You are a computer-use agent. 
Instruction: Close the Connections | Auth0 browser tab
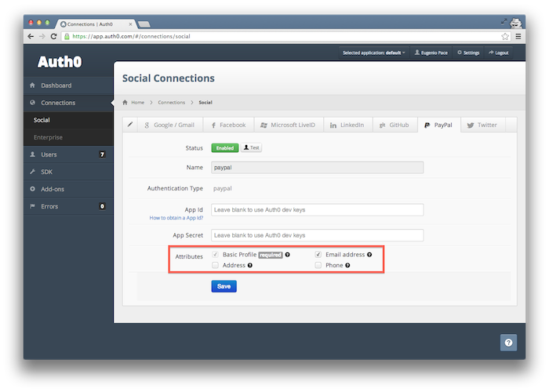(130, 24)
